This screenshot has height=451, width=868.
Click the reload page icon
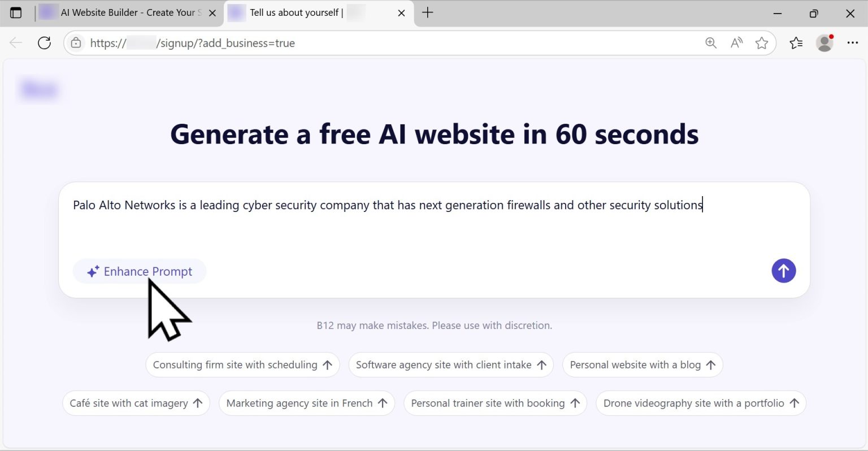[x=44, y=42]
